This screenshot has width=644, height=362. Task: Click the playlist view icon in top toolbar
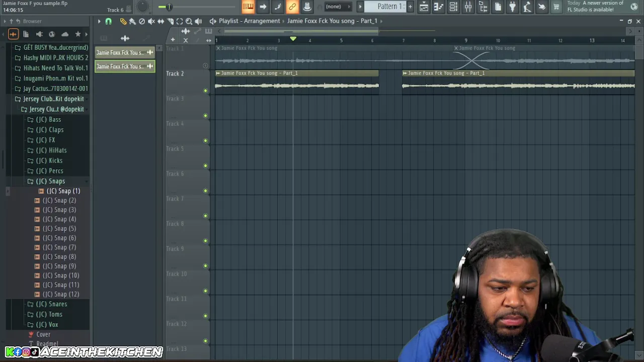424,7
